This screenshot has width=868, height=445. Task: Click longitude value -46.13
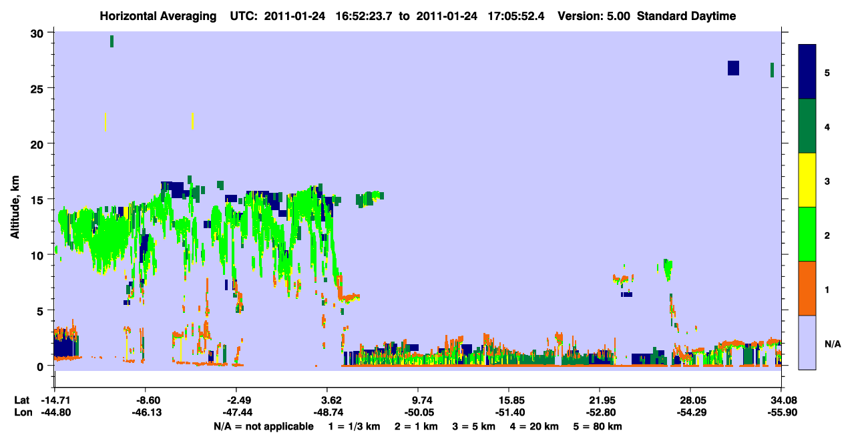pos(146,413)
